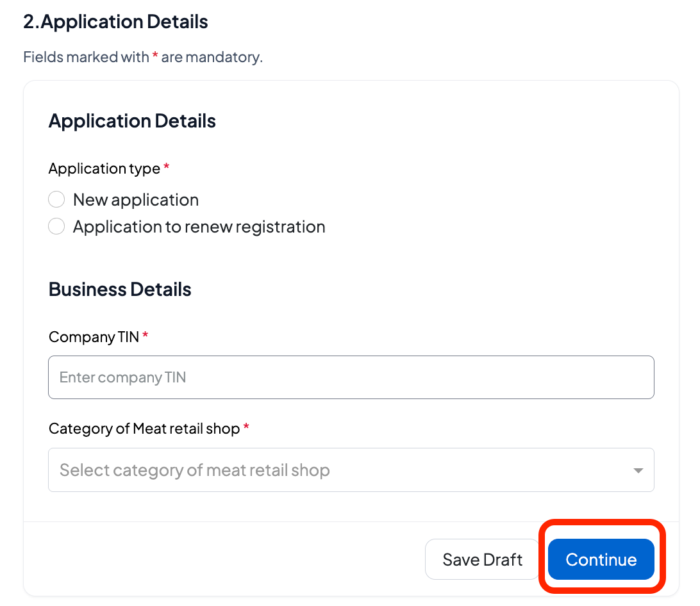Screen dimensions: 700x606
Task: Select the New application radio button
Action: pos(56,200)
